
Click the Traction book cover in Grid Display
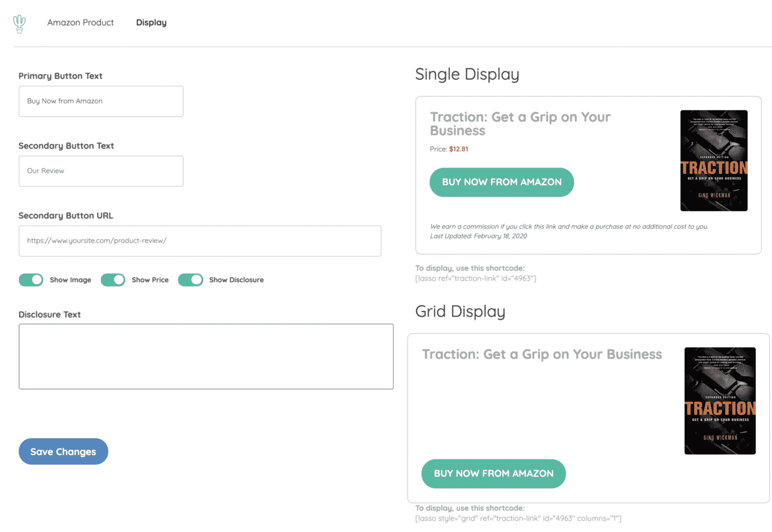coord(720,401)
